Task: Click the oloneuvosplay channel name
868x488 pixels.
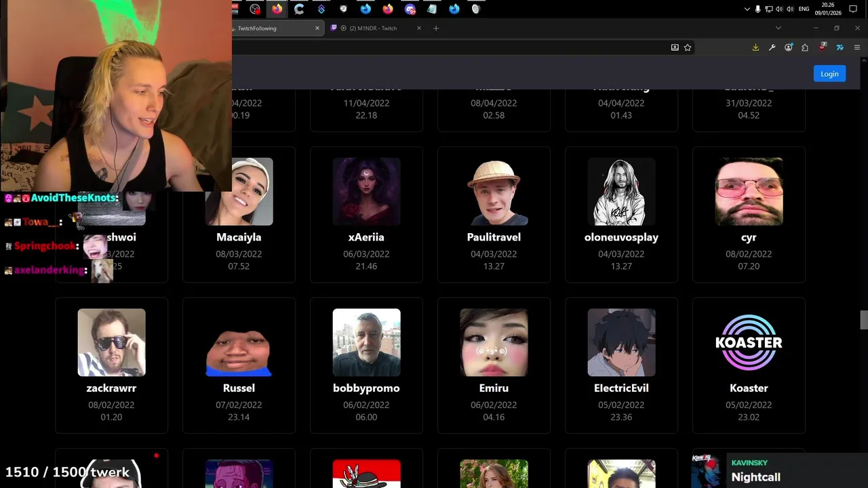Action: click(621, 237)
